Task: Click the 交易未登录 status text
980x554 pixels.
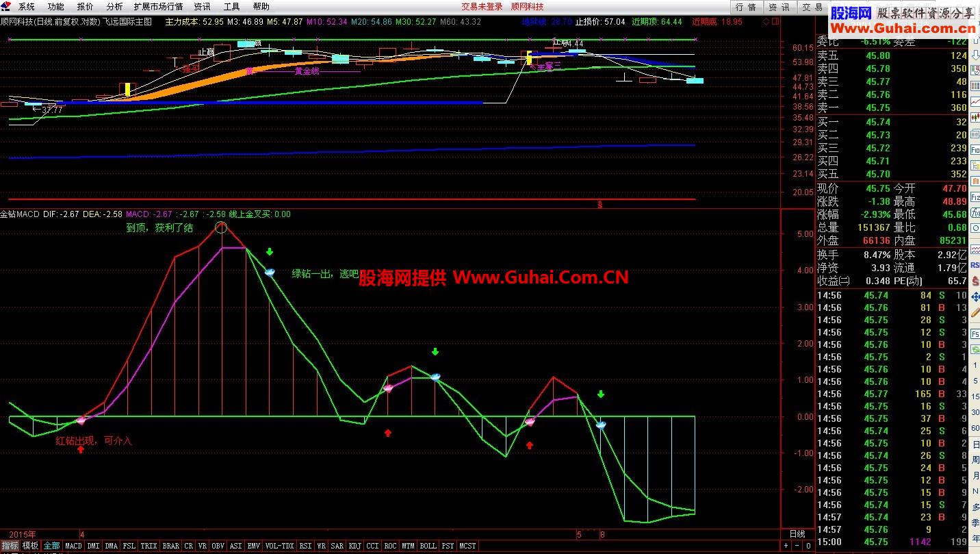Action: click(x=482, y=6)
